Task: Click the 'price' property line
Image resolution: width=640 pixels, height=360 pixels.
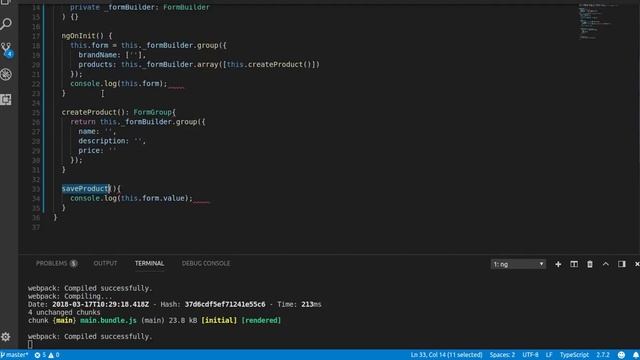Action: [97, 150]
